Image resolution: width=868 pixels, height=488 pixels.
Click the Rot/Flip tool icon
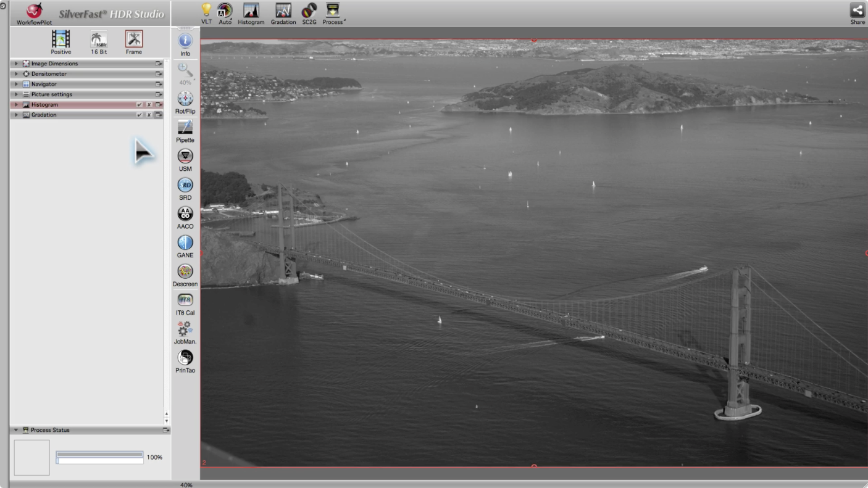(185, 99)
